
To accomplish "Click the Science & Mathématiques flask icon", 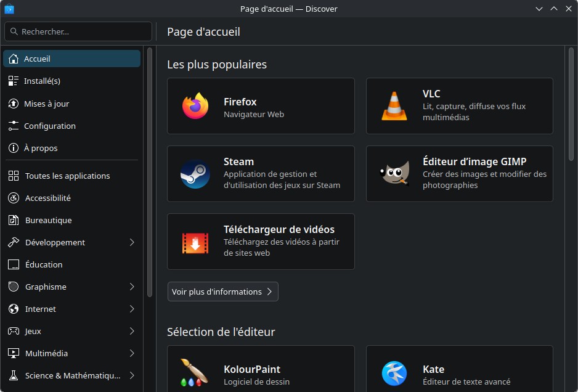I will point(14,375).
